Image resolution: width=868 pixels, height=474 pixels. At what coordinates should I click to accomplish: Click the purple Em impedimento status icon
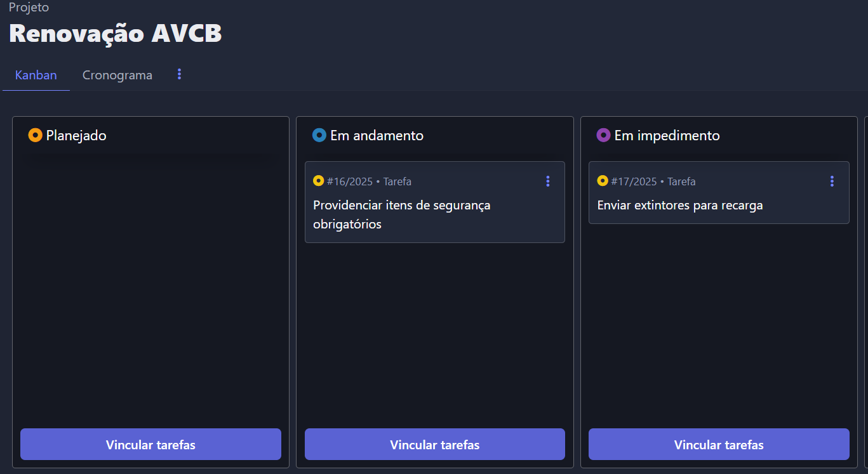point(603,135)
